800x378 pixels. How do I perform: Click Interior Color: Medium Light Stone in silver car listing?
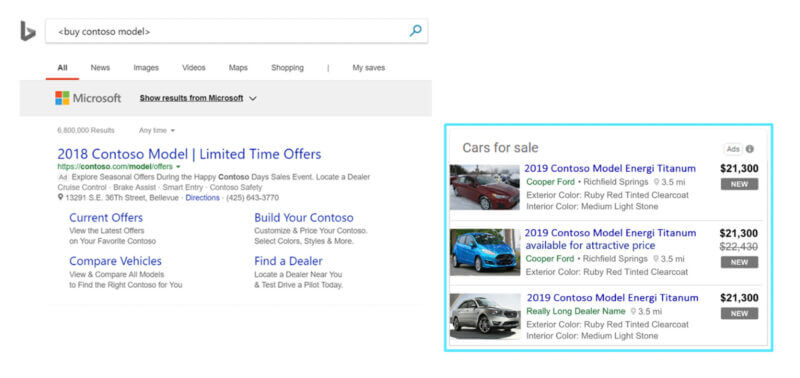pyautogui.click(x=592, y=336)
